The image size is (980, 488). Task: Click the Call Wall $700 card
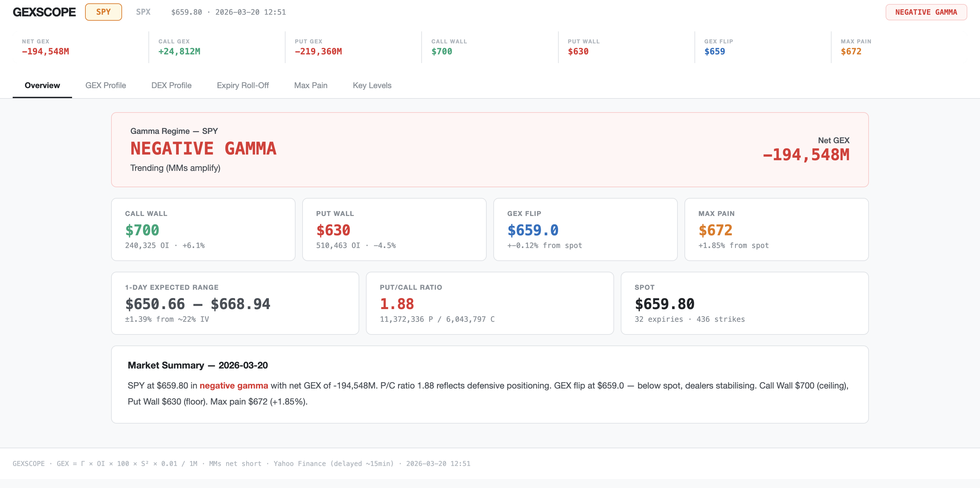coord(203,229)
